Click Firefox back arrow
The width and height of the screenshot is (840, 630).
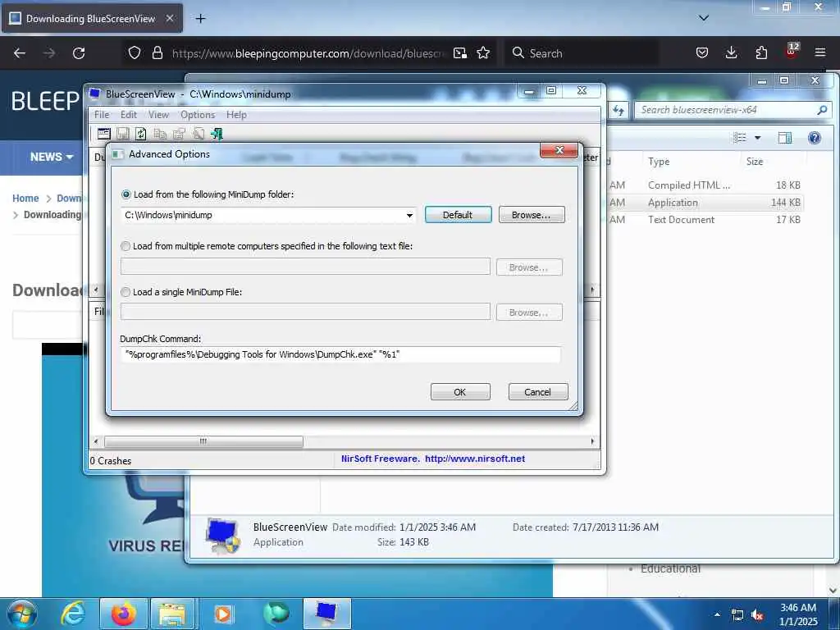20,53
